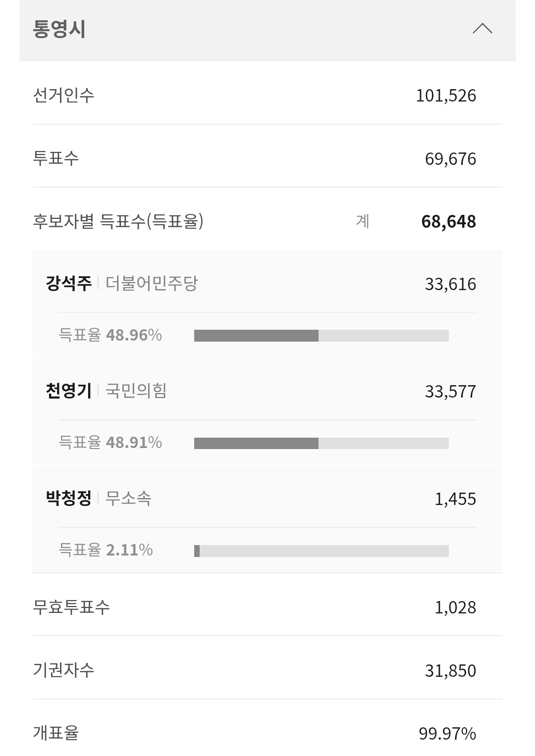Click 강석주 48.96% vote share bar
The height and width of the screenshot is (756, 535).
click(x=321, y=336)
